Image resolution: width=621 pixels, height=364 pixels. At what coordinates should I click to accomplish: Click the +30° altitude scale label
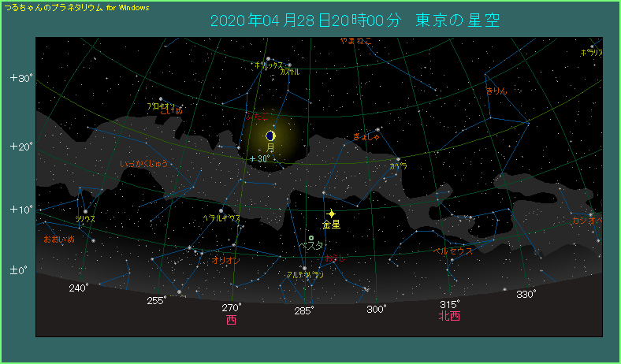pos(20,78)
